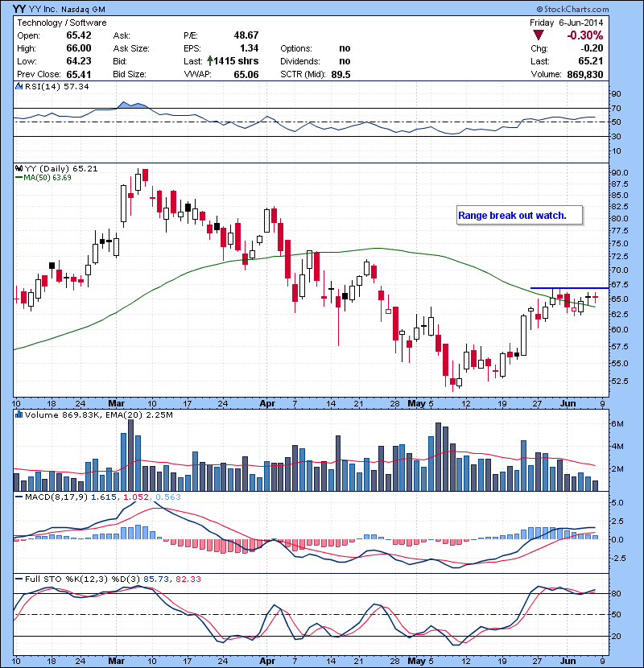Click the EPS value 1.34

tap(249, 48)
